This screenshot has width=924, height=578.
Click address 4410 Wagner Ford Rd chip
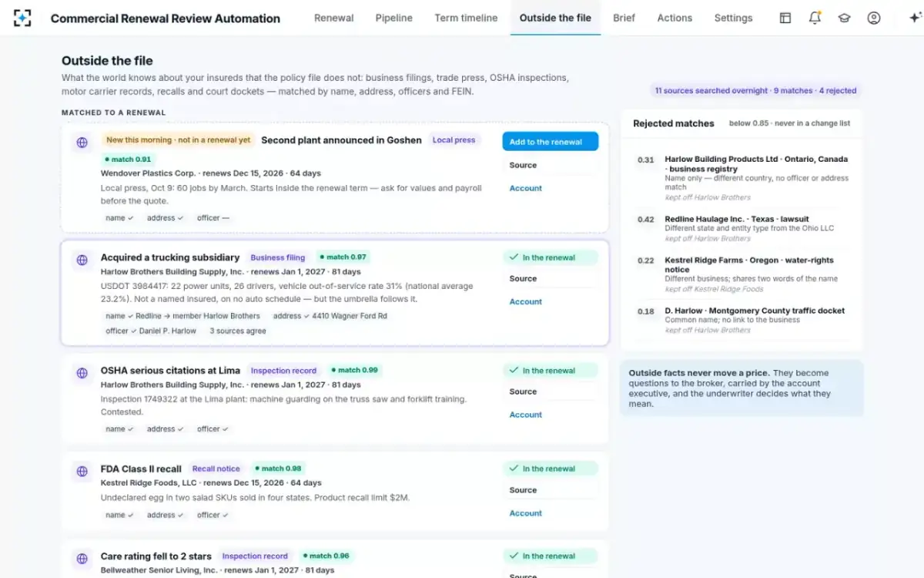point(330,316)
